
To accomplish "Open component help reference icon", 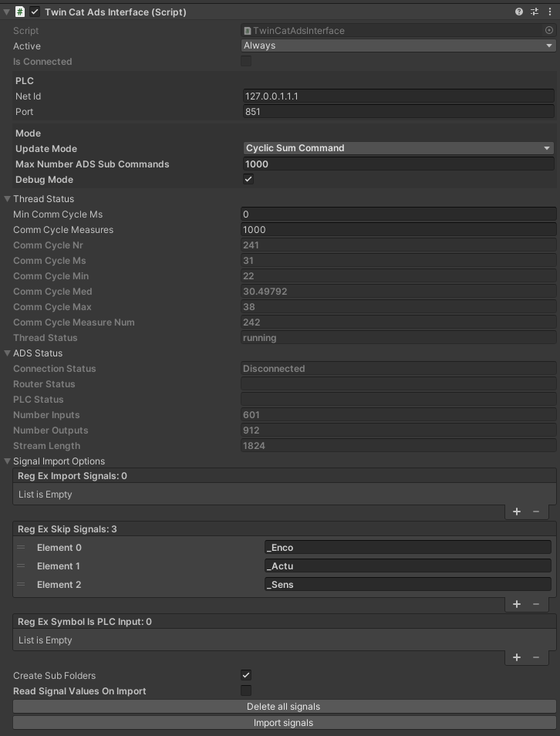I will point(519,12).
